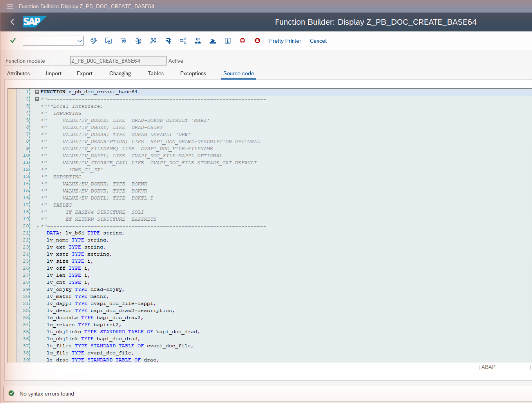
Task: Click the red external breakpoint person icon
Action: click(x=257, y=41)
